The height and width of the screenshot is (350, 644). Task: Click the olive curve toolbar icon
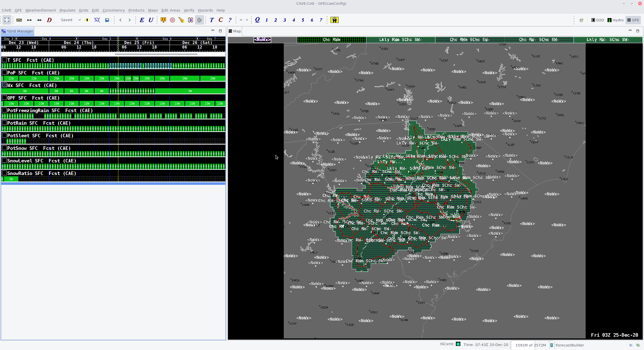(x=19, y=20)
